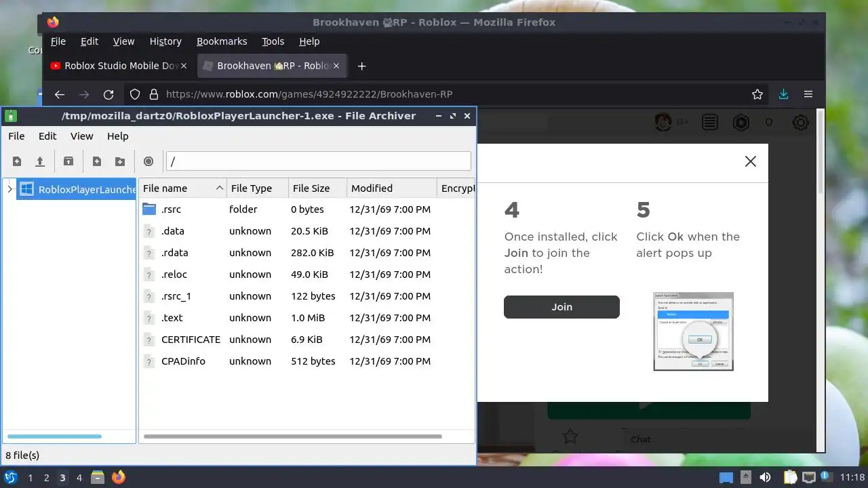868x488 pixels.
Task: Switch to workspace 4 in taskbar
Action: (x=79, y=478)
